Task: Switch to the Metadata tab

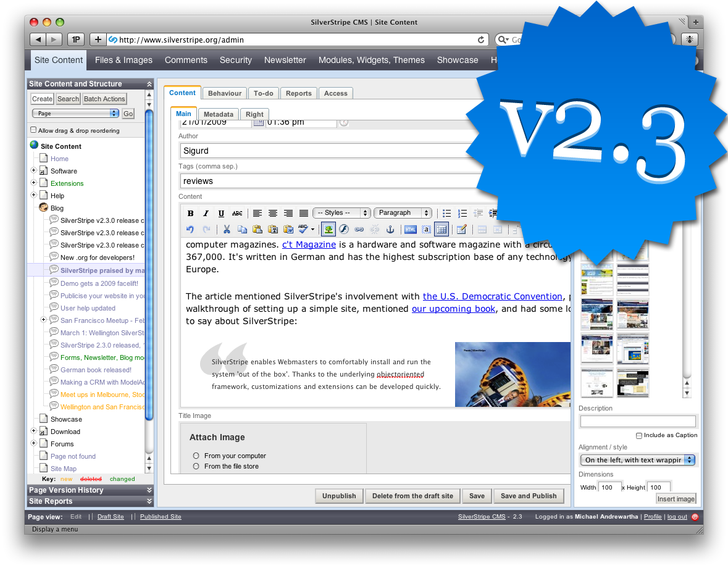Action: pos(218,114)
